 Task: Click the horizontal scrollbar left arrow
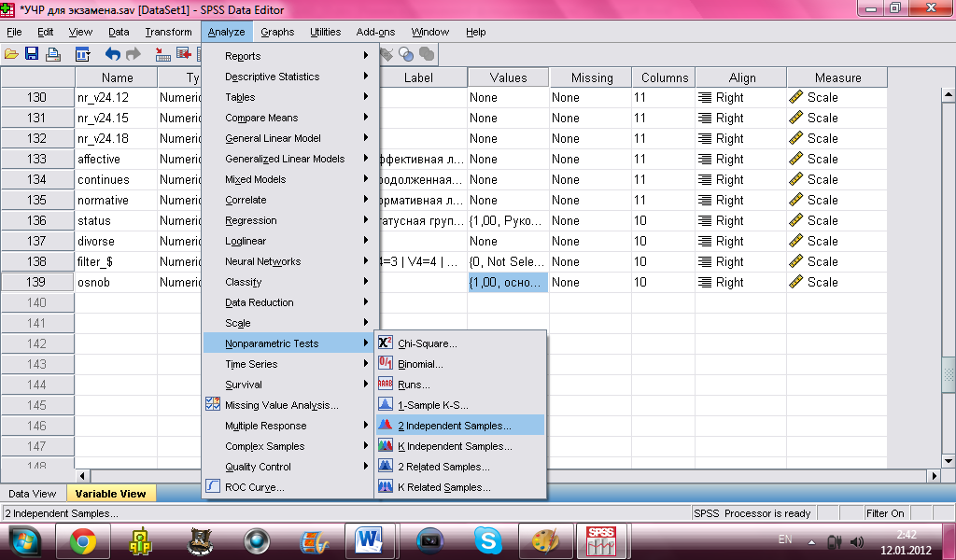coord(83,475)
